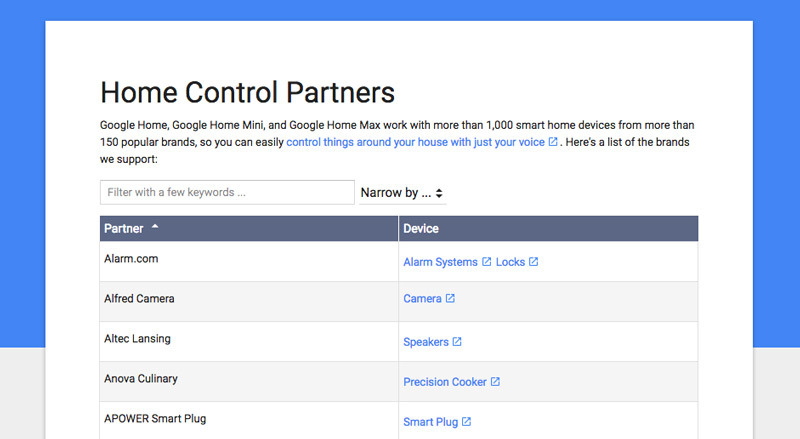Click the Partner column sort arrow
Screen dimensions: 800x439
[155, 228]
